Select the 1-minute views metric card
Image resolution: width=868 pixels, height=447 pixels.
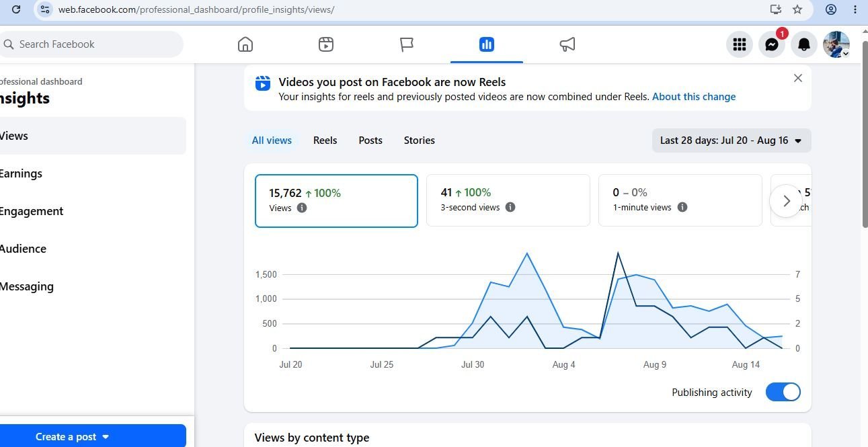tap(680, 200)
